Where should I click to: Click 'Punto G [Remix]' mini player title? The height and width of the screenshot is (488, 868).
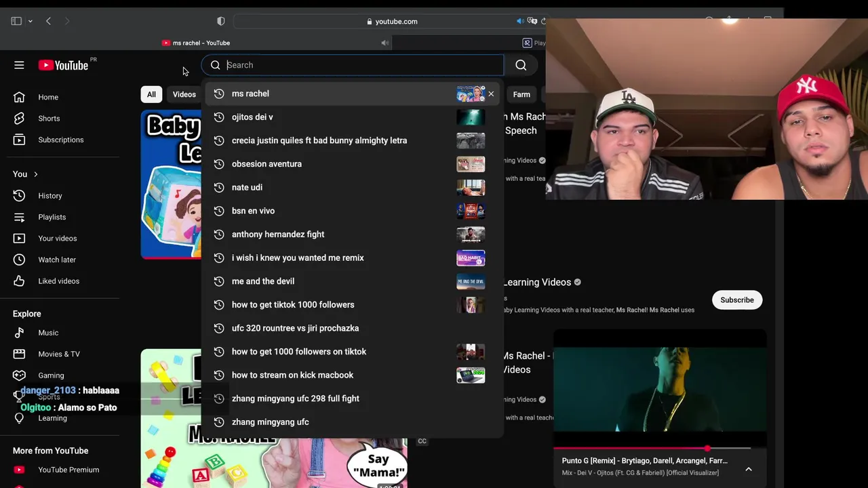645,461
